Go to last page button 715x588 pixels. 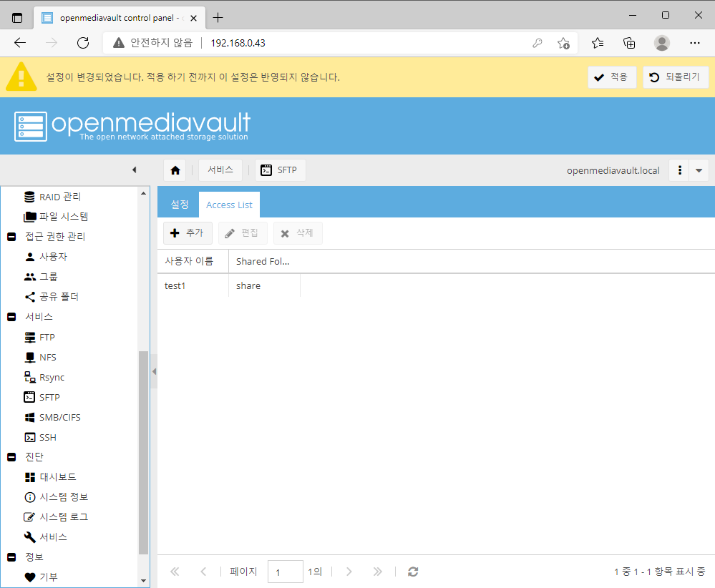pyautogui.click(x=378, y=572)
